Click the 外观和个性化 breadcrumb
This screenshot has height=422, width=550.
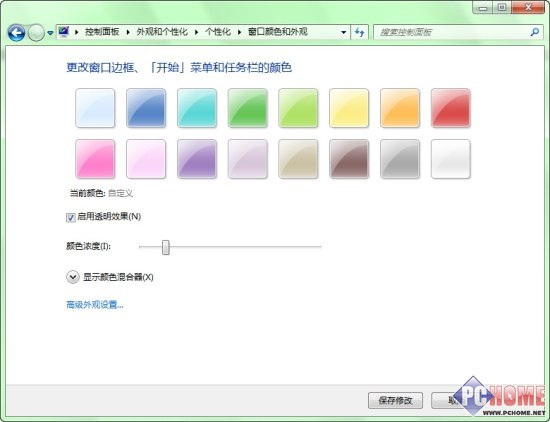pyautogui.click(x=162, y=32)
